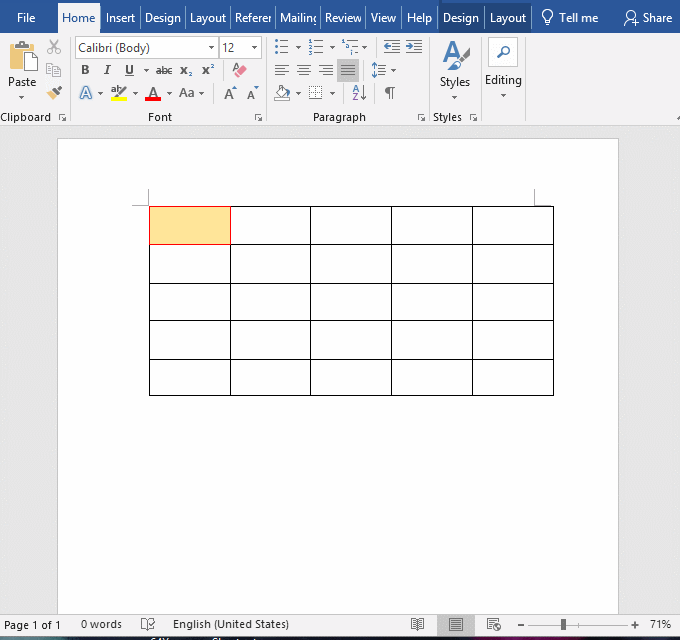Image resolution: width=680 pixels, height=640 pixels.
Task: Open the Borders dropdown arrow
Action: point(332,93)
